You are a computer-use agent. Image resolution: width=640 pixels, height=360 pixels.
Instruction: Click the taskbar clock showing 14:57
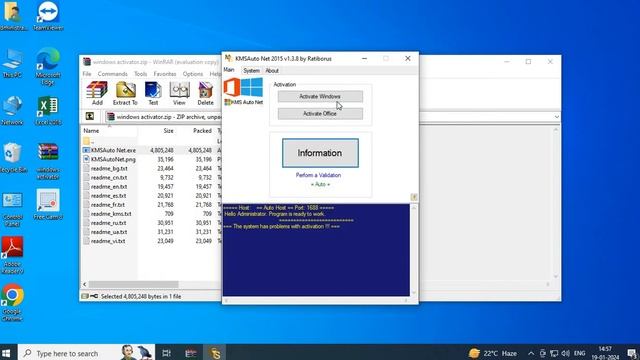click(x=605, y=353)
